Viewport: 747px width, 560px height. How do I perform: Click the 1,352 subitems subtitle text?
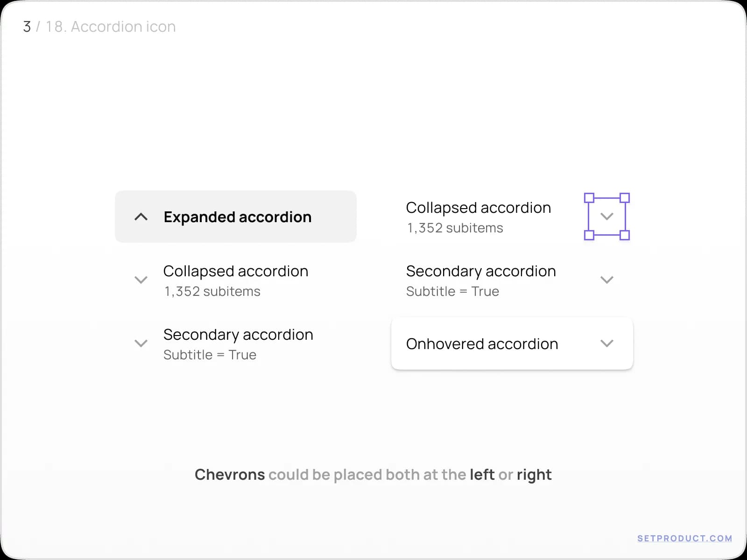(213, 291)
